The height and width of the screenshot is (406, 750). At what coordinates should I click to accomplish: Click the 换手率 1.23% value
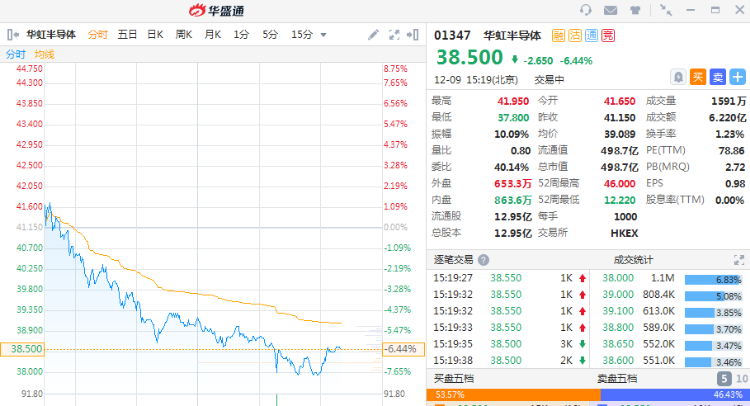coord(729,134)
